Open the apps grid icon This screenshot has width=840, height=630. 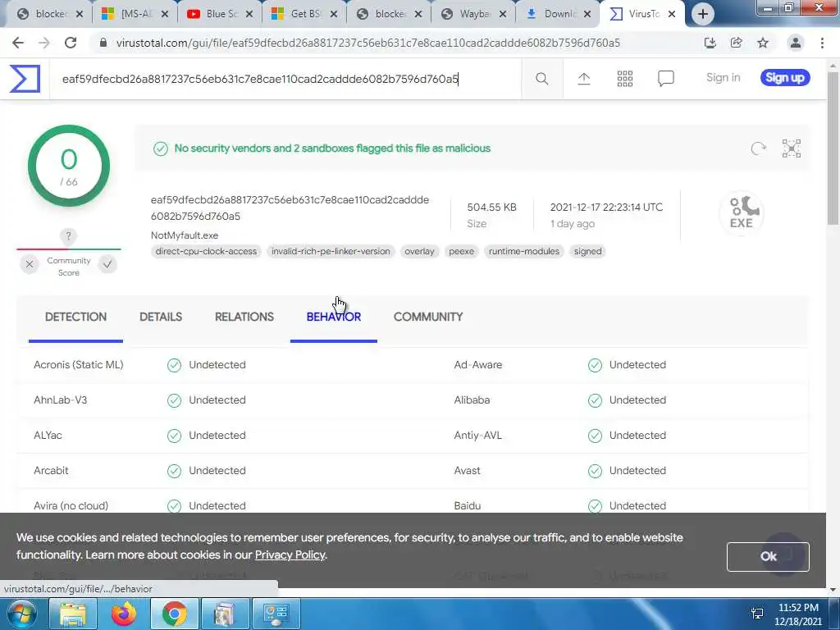tap(624, 79)
